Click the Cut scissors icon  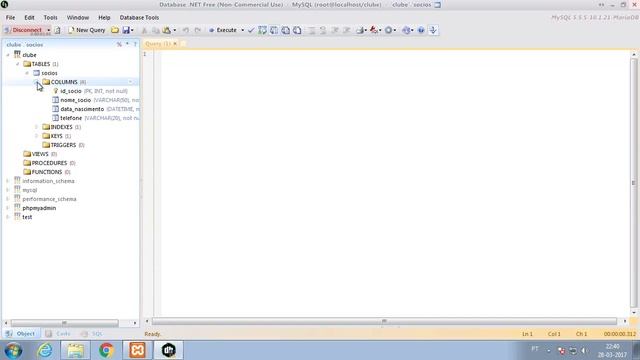[144, 30]
